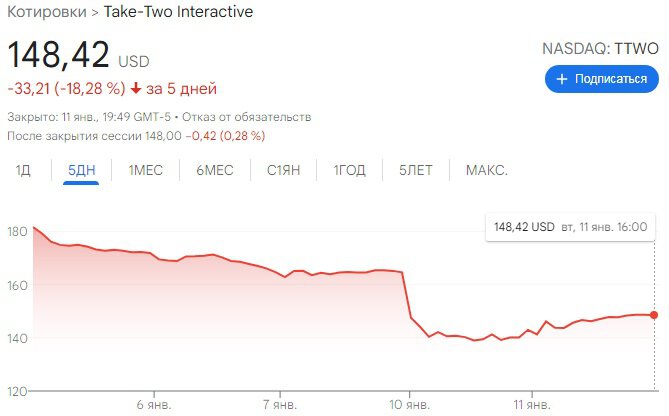Select the 5ДН time range tab
Viewport: 669px width, 416px height.
(81, 170)
